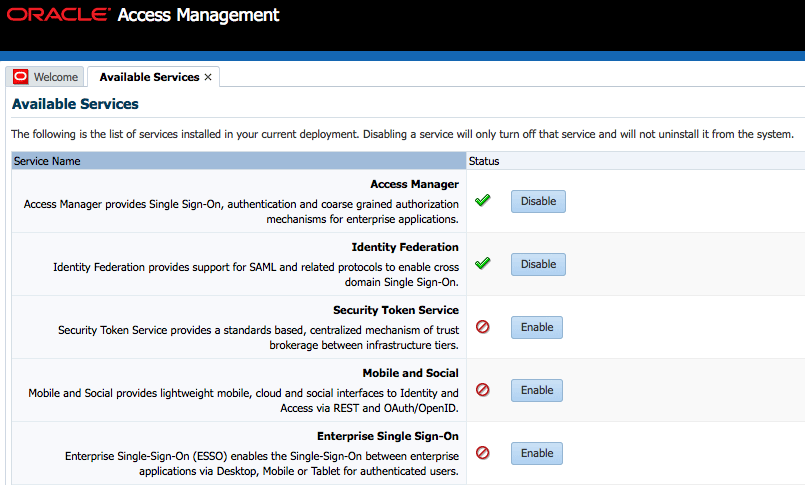The height and width of the screenshot is (485, 805).
Task: Click the Service Name column header
Action: [239, 161]
